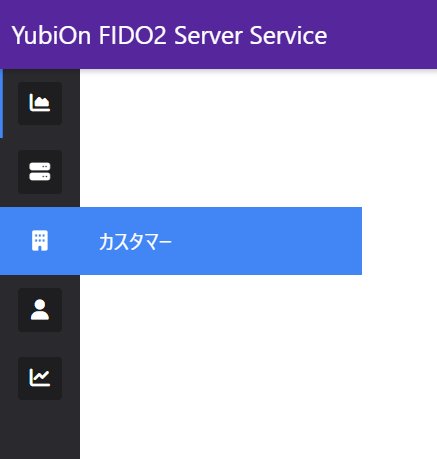Click the word 'Service' in the header
Viewport: 437px width, 459px height.
tap(288, 35)
